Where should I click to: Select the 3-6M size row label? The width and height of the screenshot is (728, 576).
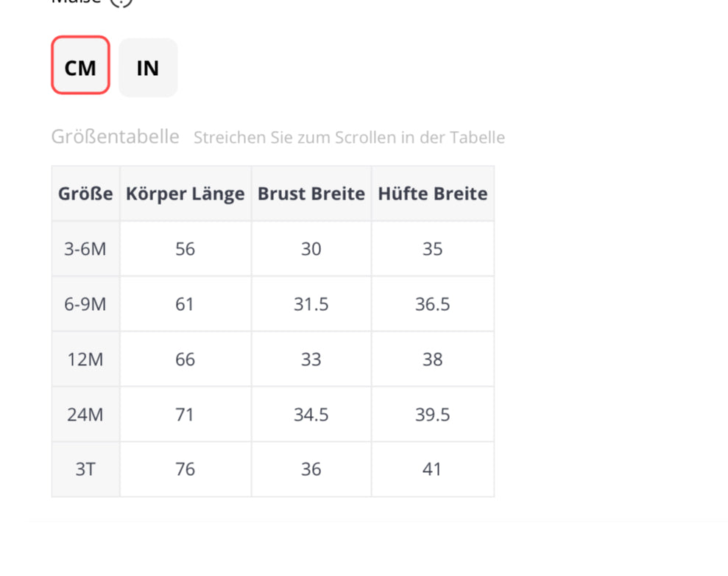(85, 249)
